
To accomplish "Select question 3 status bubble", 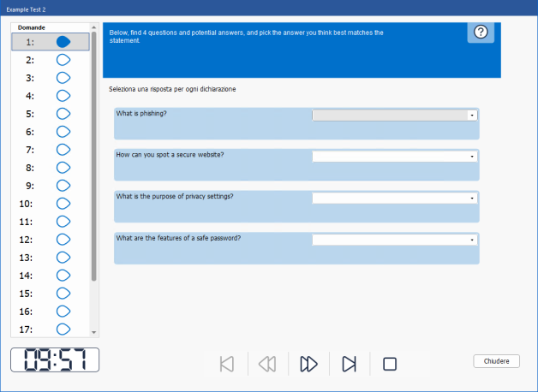I will pyautogui.click(x=63, y=78).
